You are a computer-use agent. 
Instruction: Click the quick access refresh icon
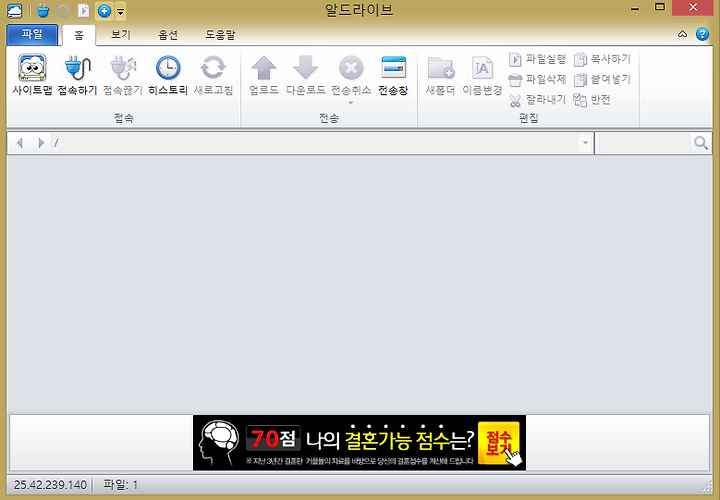[63, 11]
